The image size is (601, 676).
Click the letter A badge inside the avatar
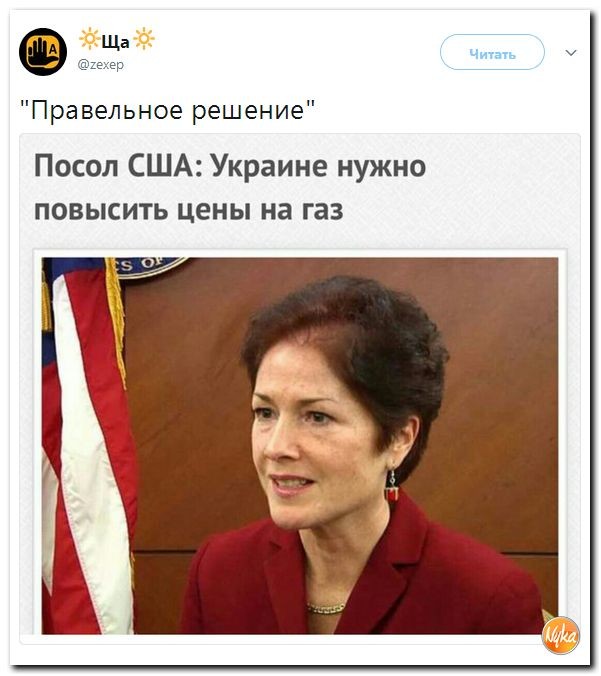[x=53, y=50]
